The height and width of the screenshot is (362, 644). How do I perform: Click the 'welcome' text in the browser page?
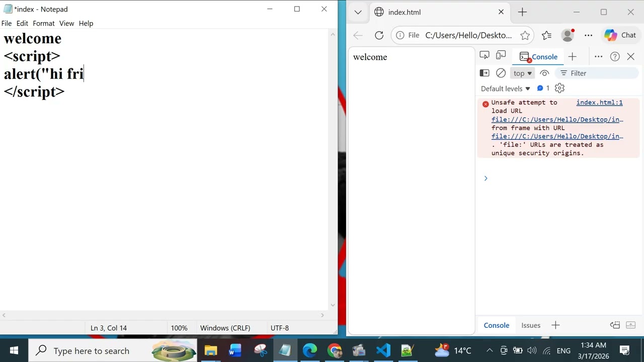(370, 57)
